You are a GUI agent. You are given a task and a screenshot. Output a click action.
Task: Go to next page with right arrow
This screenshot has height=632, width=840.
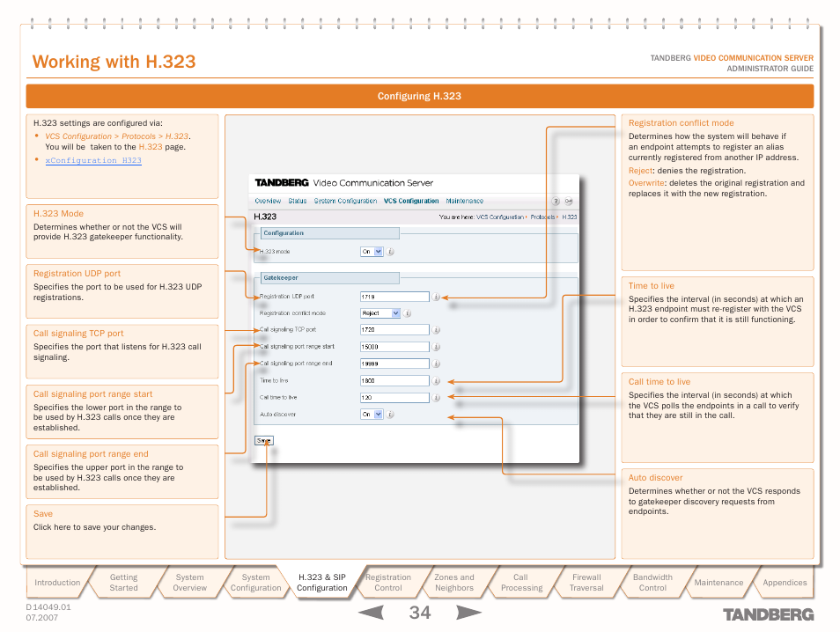pyautogui.click(x=468, y=612)
